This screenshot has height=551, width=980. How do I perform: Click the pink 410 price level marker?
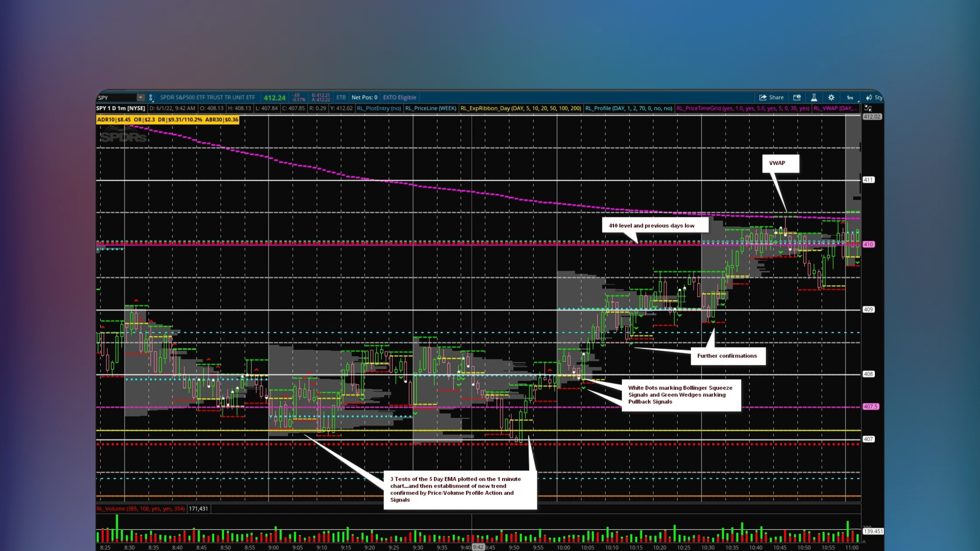click(869, 244)
